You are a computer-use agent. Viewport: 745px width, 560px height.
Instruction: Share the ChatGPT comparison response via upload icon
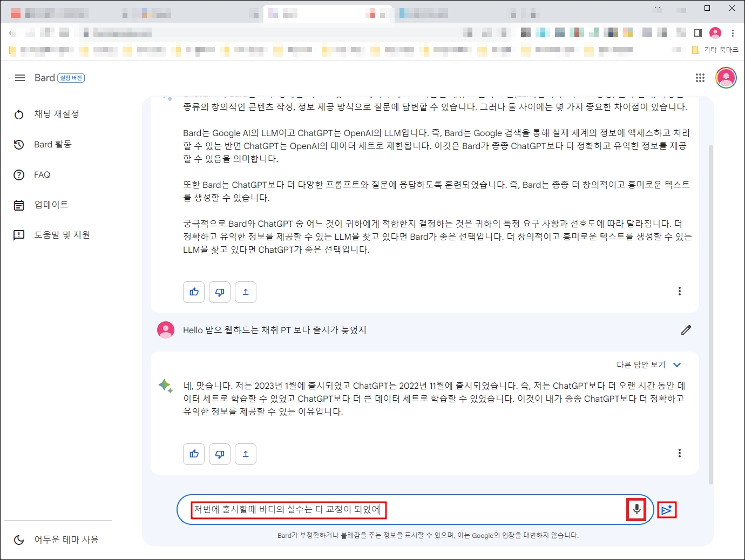click(246, 292)
